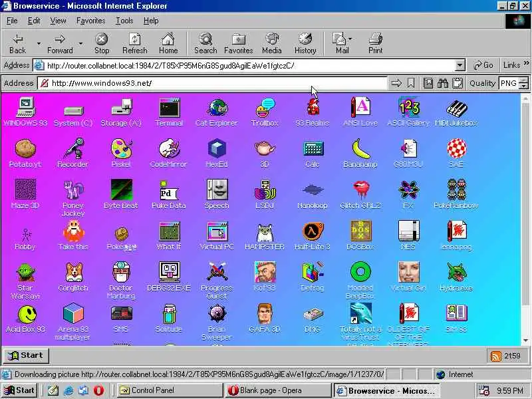
Task: Open the HAMPSTER icon
Action: (x=265, y=236)
